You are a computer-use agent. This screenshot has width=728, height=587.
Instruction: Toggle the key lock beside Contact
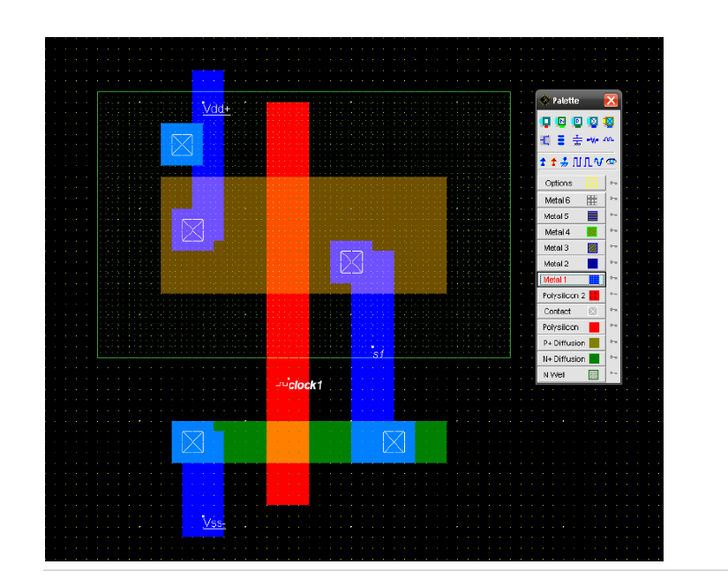coord(613,310)
